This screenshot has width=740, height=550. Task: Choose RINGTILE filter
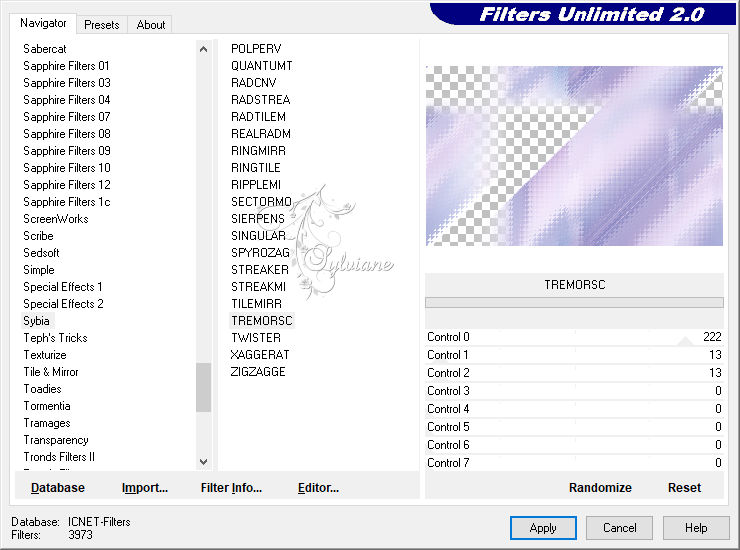tap(256, 168)
